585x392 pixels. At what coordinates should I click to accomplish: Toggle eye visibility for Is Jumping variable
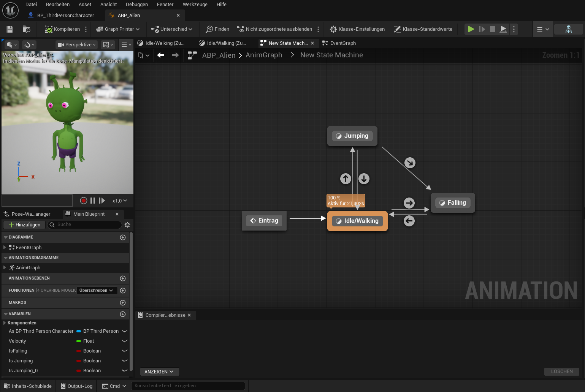(x=124, y=361)
